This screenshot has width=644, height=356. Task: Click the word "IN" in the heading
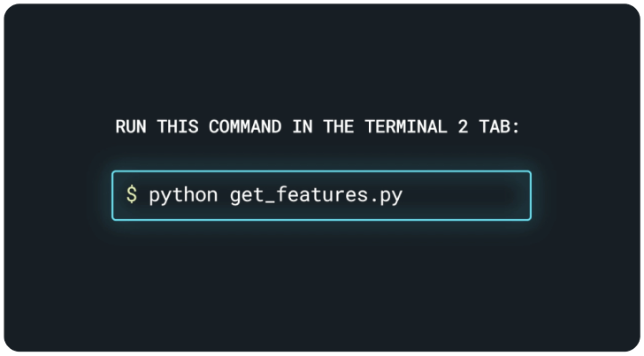click(302, 126)
